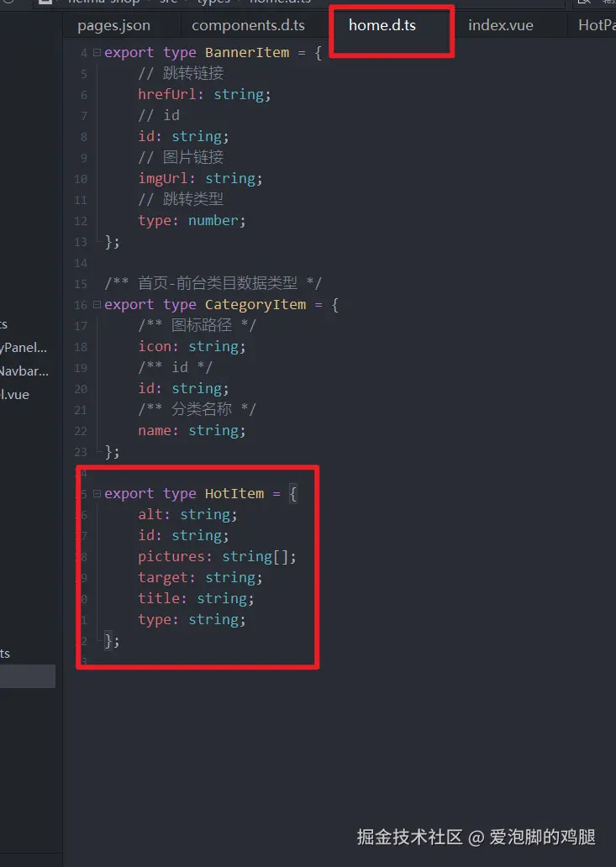Viewport: 616px width, 867px height.
Task: Switch to the pages.json tab
Action: (x=114, y=25)
